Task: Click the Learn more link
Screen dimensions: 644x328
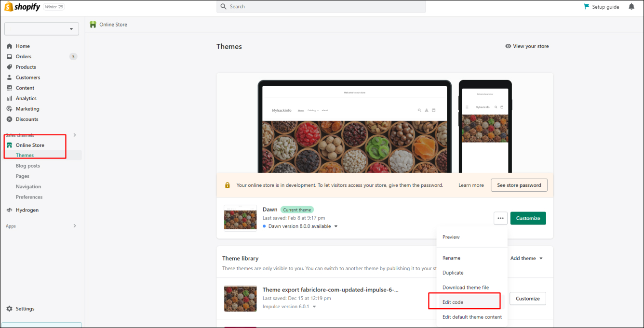Action: pyautogui.click(x=471, y=185)
